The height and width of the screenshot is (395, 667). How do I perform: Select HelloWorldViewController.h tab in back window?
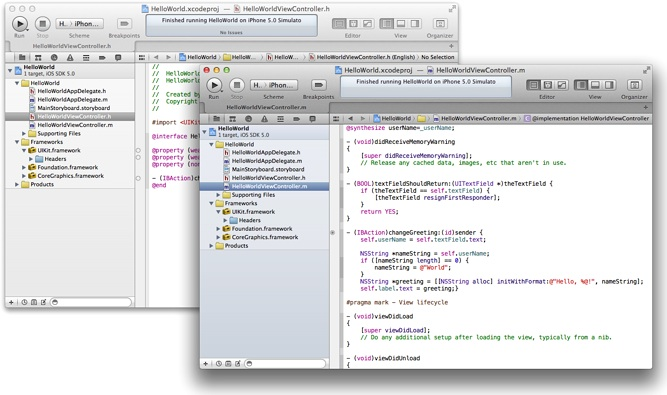72,46
